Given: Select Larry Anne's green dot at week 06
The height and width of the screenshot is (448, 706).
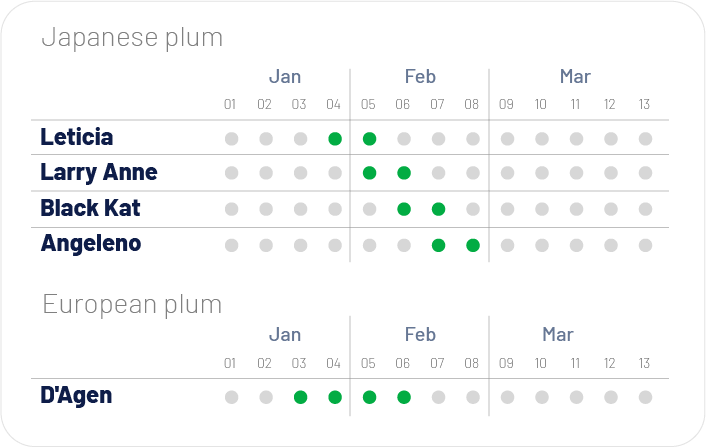Looking at the screenshot, I should pyautogui.click(x=404, y=173).
